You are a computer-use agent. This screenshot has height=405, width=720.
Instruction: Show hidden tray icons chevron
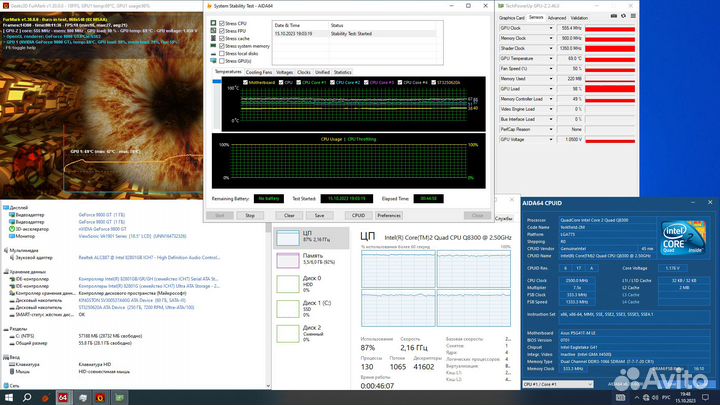click(x=636, y=398)
